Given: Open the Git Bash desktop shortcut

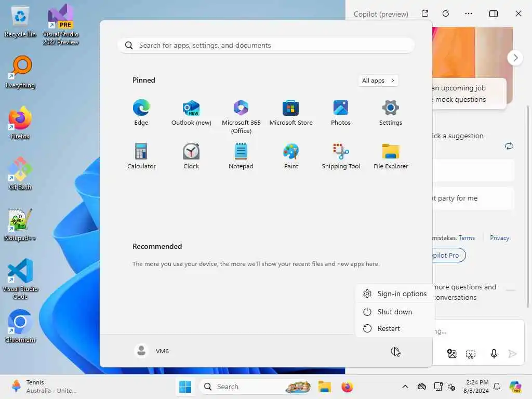Looking at the screenshot, I should (20, 174).
